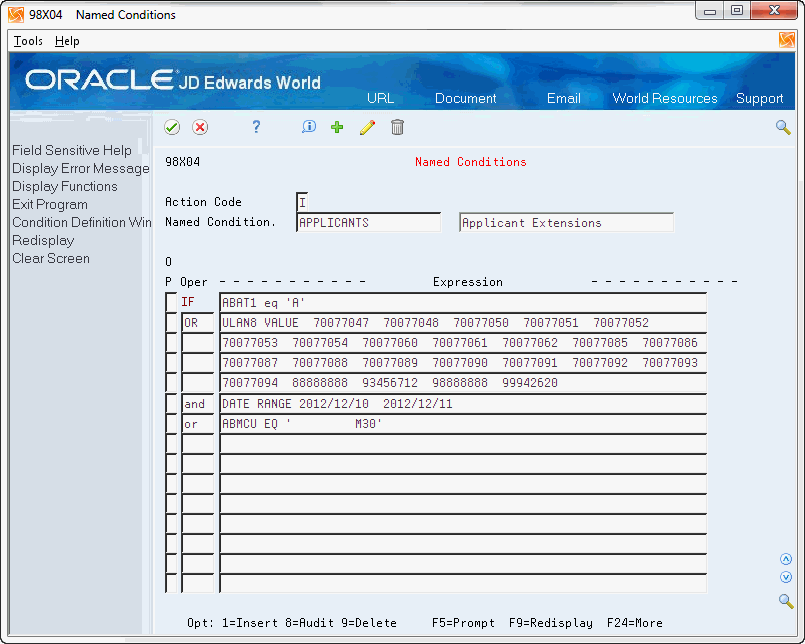
Task: Click the expression row starting 70077087
Action: tap(463, 363)
